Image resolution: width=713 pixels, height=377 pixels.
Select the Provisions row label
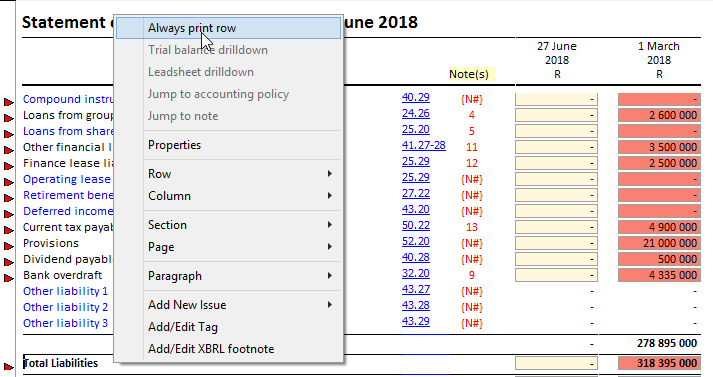[x=51, y=243]
